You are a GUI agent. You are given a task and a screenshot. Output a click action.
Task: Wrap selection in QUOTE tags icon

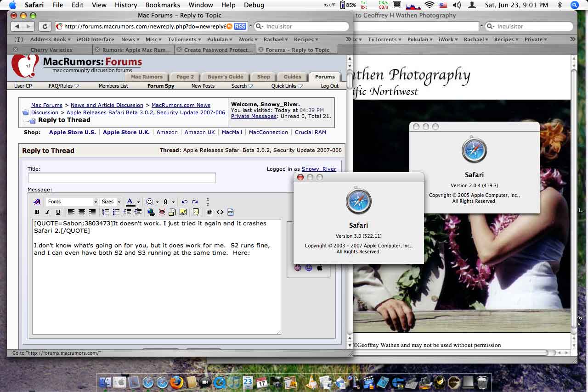tap(196, 212)
